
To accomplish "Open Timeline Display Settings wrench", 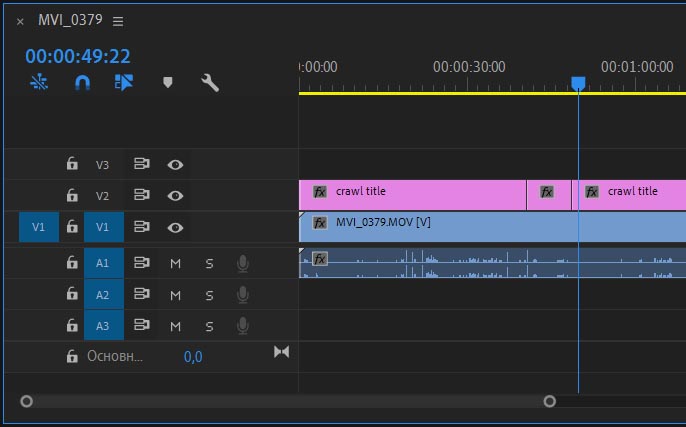I will [210, 82].
